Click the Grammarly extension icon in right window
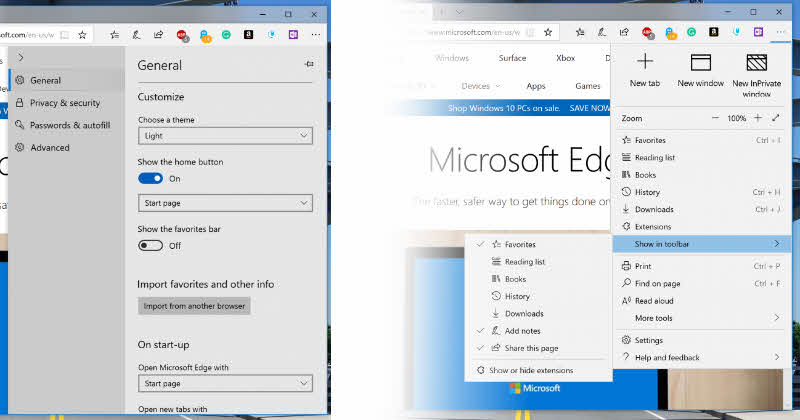The width and height of the screenshot is (800, 420). [x=691, y=32]
